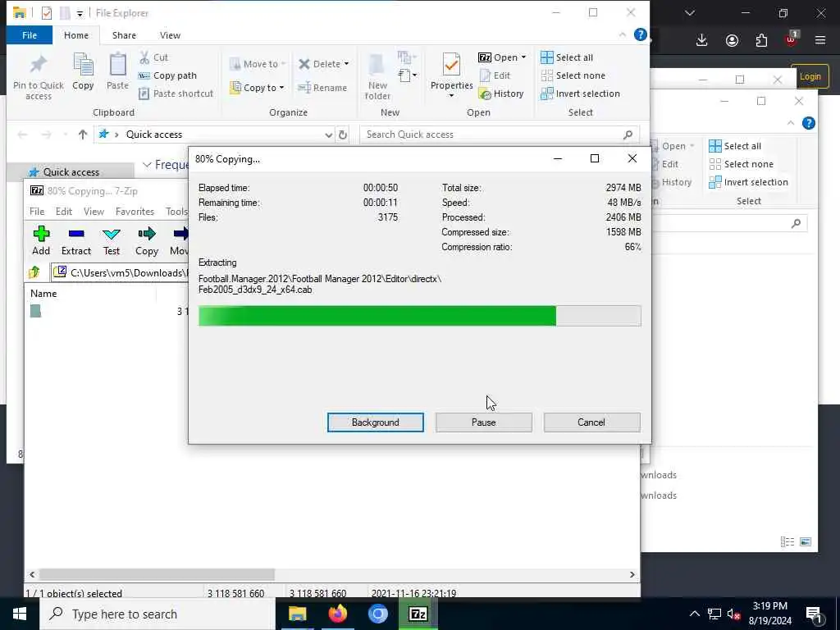Expand the address bar history dropdown
Screen dimensions: 840x630
[x=329, y=135]
